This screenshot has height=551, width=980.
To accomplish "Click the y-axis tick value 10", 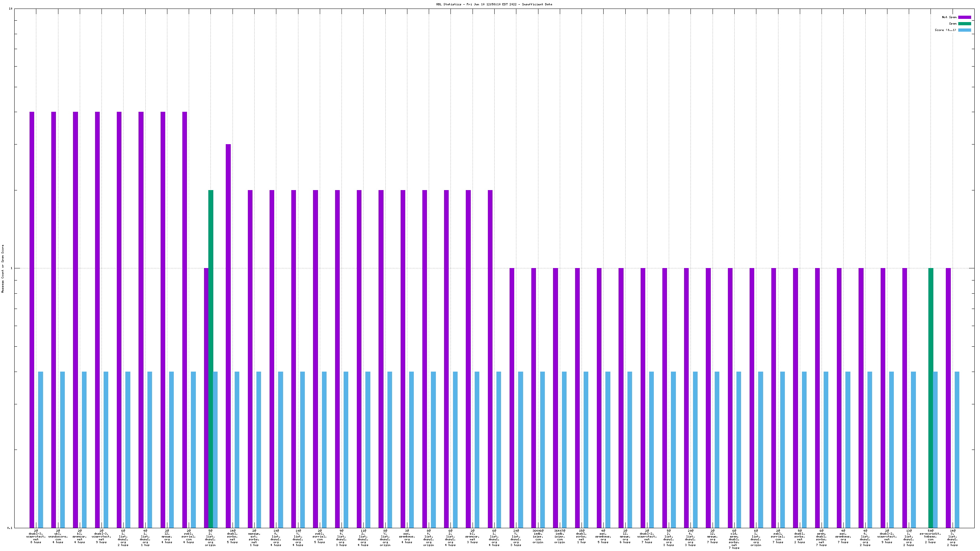I will click(x=11, y=9).
